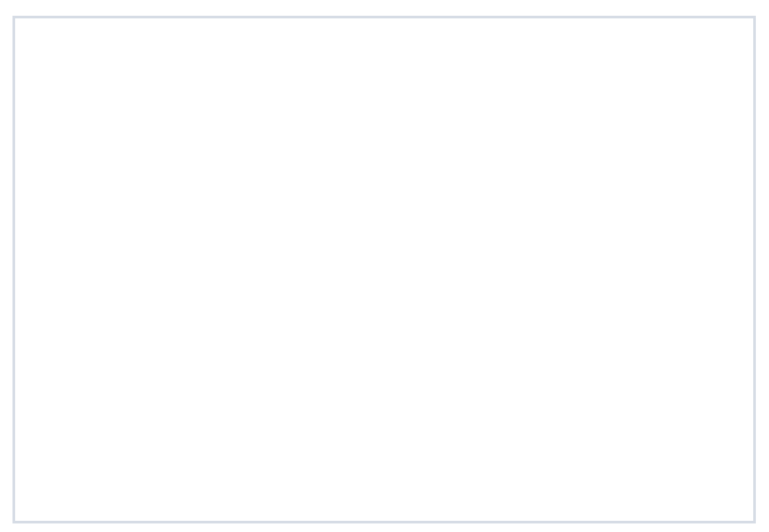769x532 pixels.
Task: Click the left border of the empty panel
Action: pyautogui.click(x=14, y=269)
